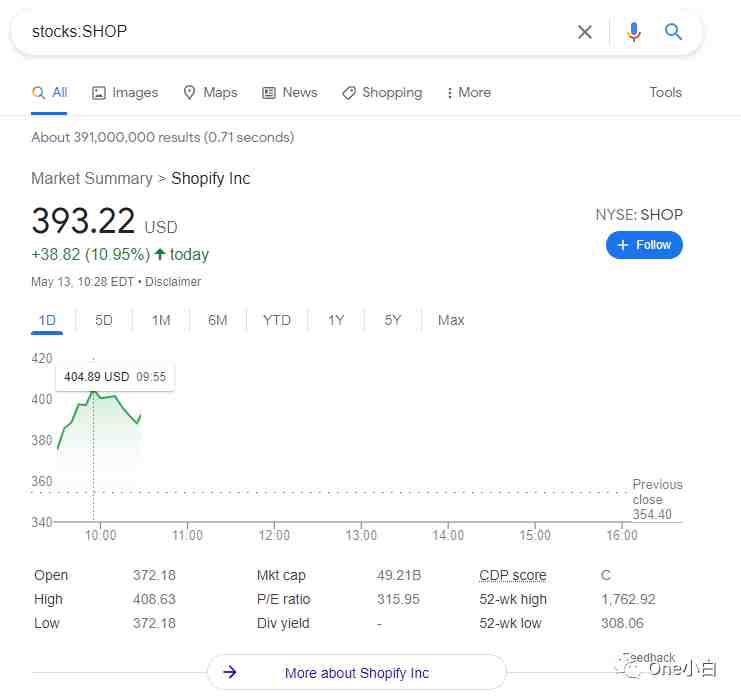Switch to the News tab

tap(290, 92)
